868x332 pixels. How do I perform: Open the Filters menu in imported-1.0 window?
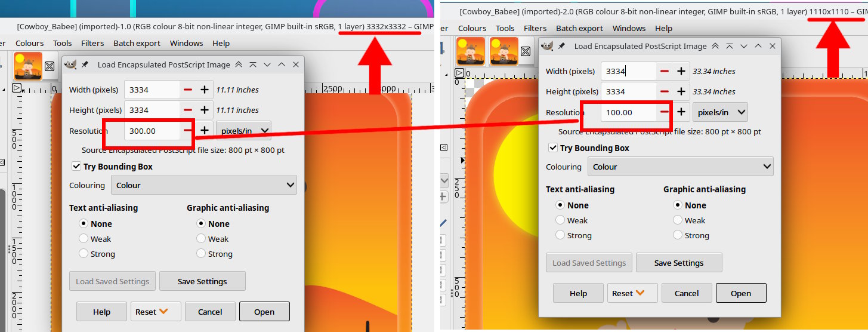(92, 43)
